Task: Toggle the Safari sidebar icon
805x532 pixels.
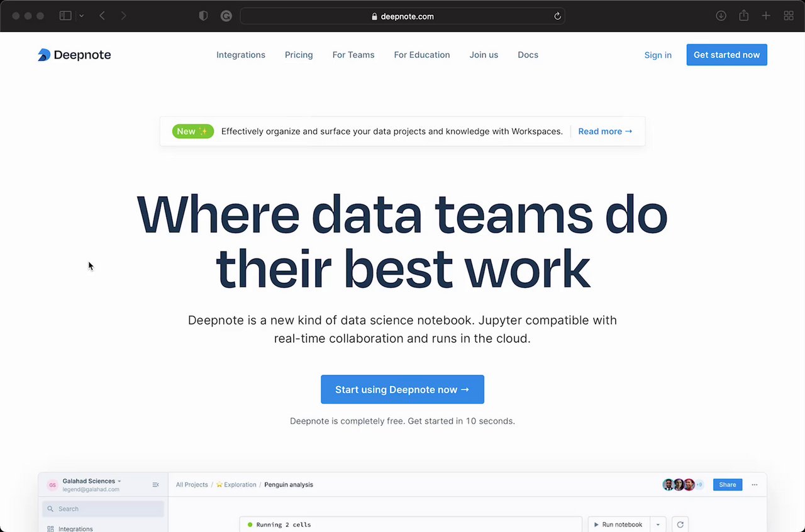Action: coord(65,16)
